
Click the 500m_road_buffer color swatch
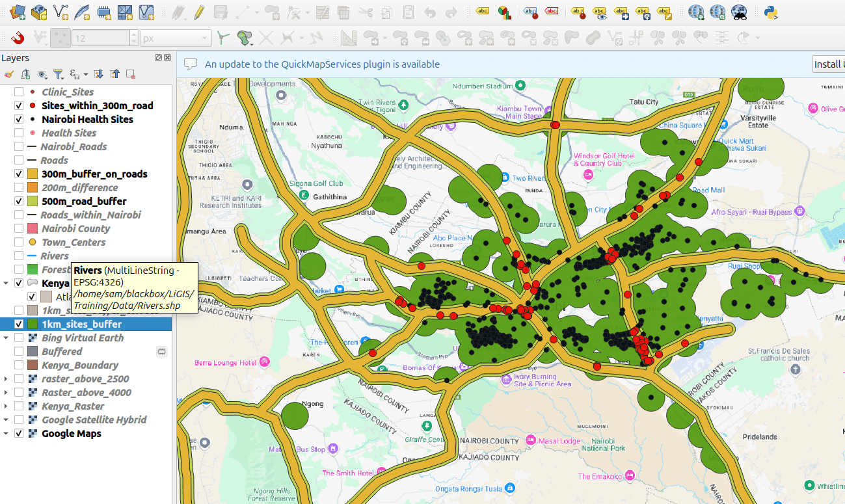click(33, 201)
